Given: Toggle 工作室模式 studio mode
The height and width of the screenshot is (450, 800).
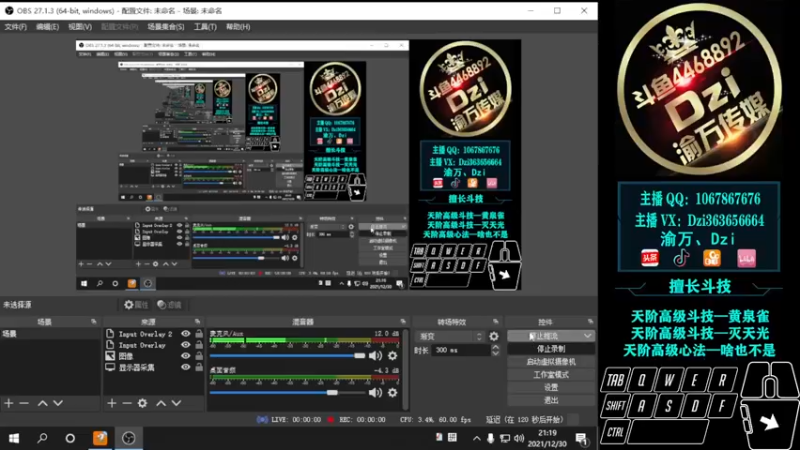Looking at the screenshot, I should (551, 374).
